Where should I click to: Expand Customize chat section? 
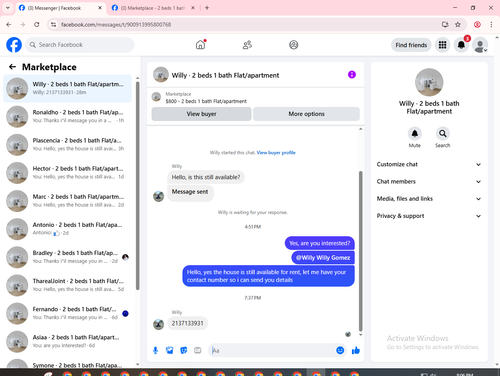point(429,164)
